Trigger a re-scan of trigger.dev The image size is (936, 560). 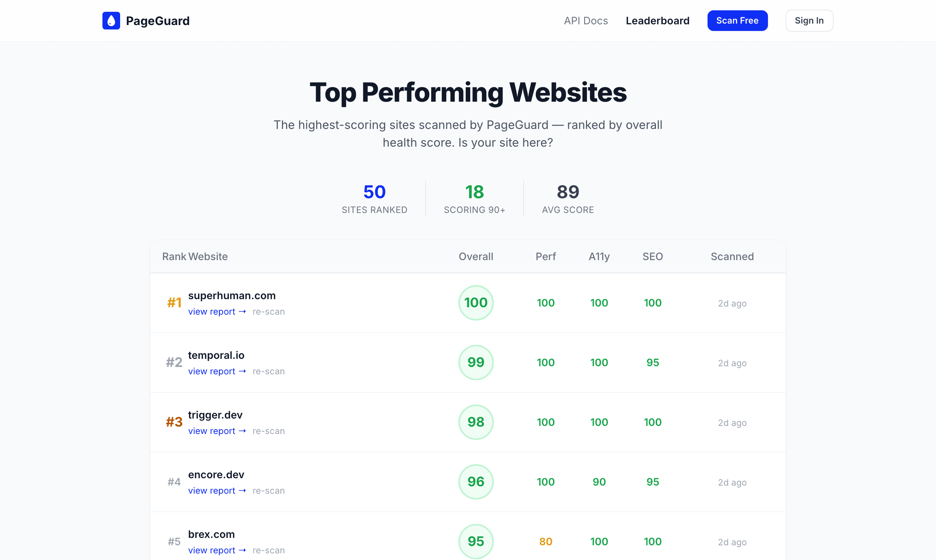click(268, 431)
